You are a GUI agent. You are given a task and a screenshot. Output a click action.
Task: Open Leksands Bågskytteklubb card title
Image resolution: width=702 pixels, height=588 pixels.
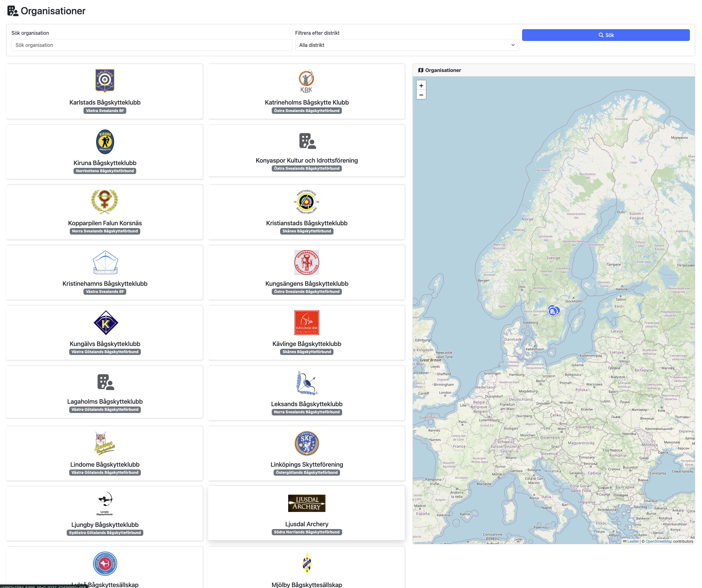click(x=306, y=404)
